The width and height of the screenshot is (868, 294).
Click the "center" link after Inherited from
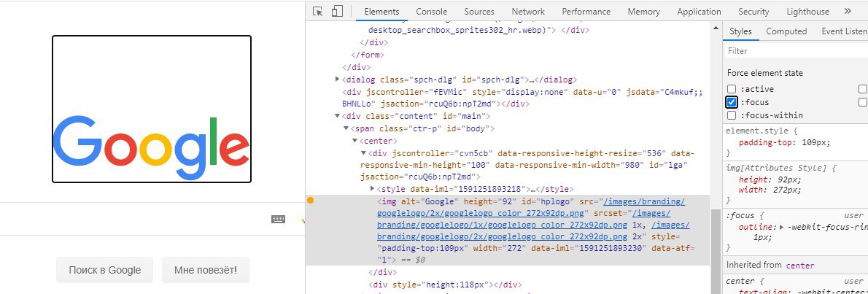800,266
